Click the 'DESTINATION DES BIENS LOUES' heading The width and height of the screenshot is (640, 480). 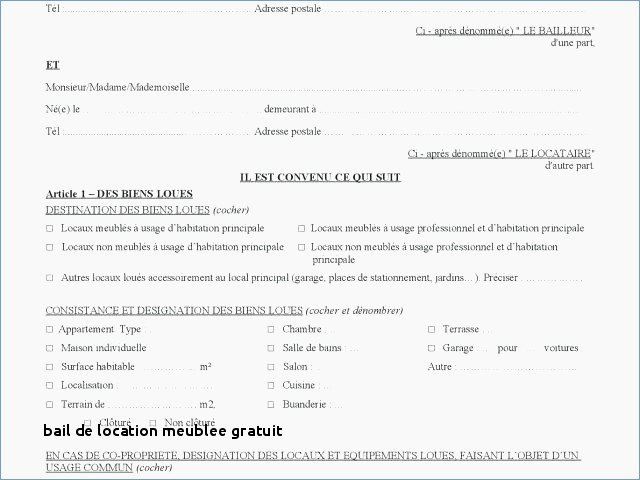[127, 210]
